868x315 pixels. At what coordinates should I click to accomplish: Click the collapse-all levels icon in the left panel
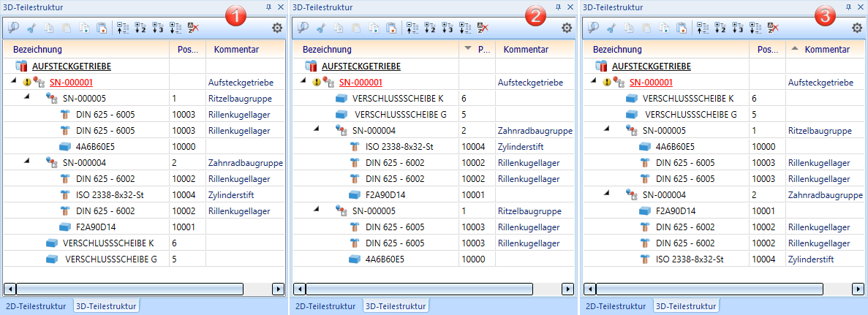[123, 28]
